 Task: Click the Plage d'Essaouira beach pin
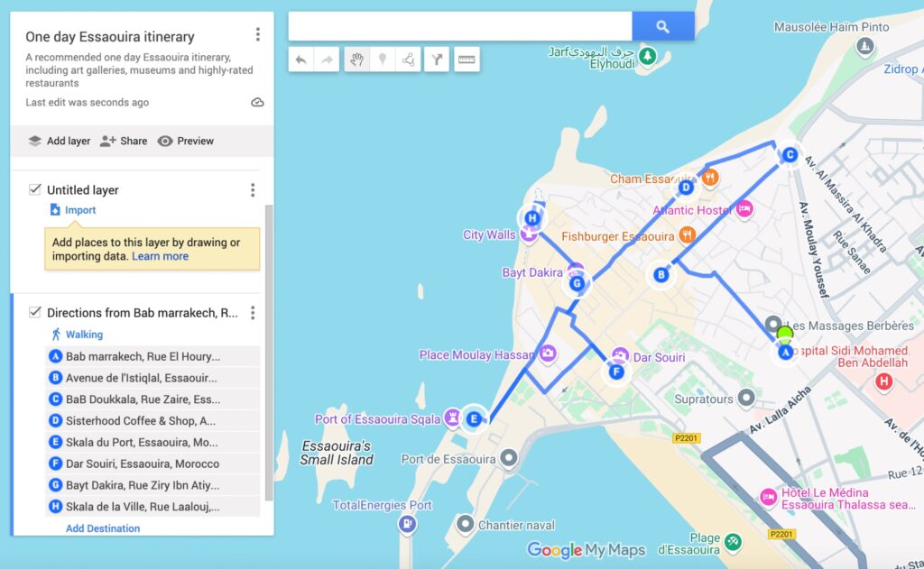pos(733,541)
